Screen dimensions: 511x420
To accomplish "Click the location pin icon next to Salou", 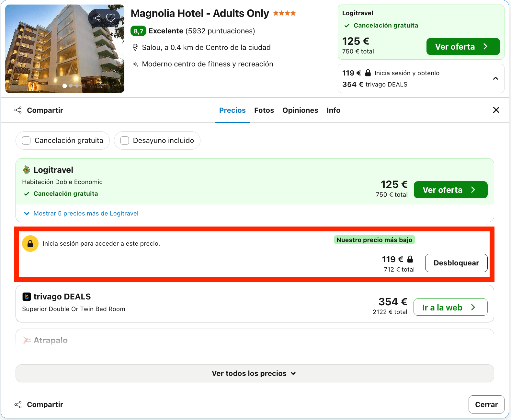I will (x=135, y=48).
